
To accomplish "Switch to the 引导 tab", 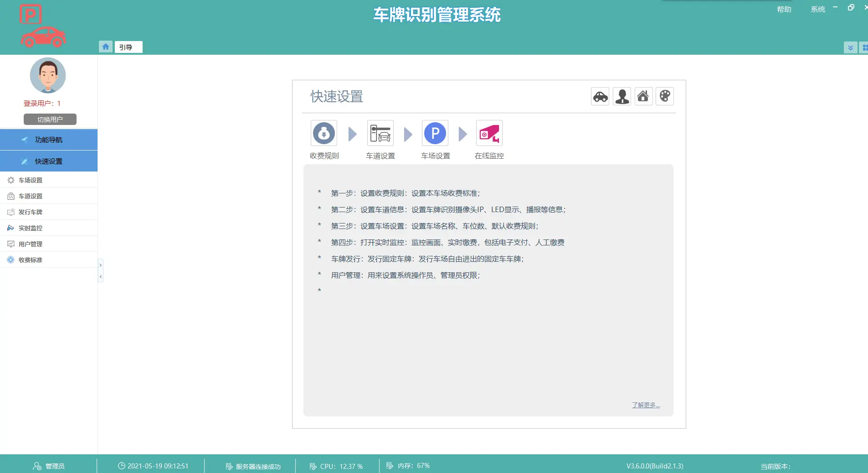I will 128,47.
